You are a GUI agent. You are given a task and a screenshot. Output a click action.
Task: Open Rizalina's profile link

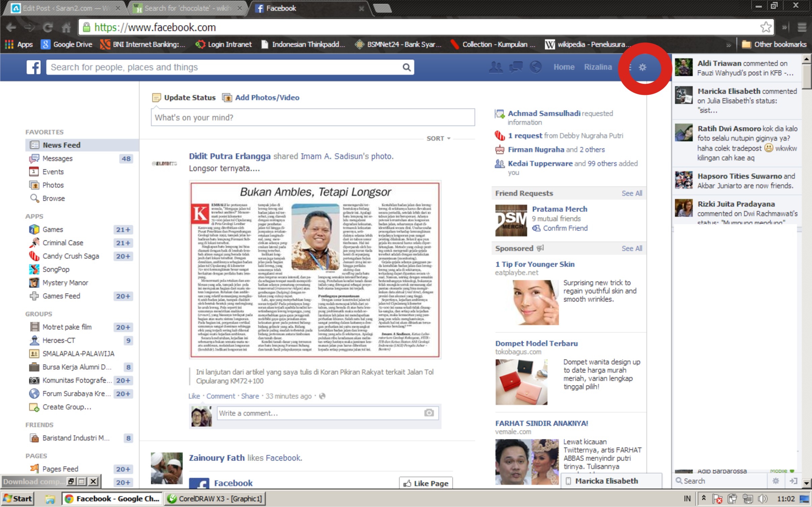point(598,67)
